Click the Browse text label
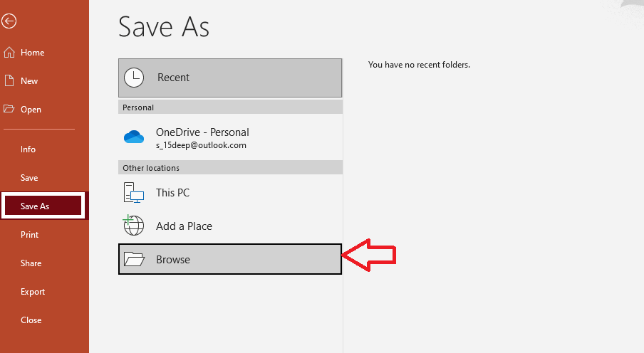This screenshot has width=644, height=353. pyautogui.click(x=173, y=260)
